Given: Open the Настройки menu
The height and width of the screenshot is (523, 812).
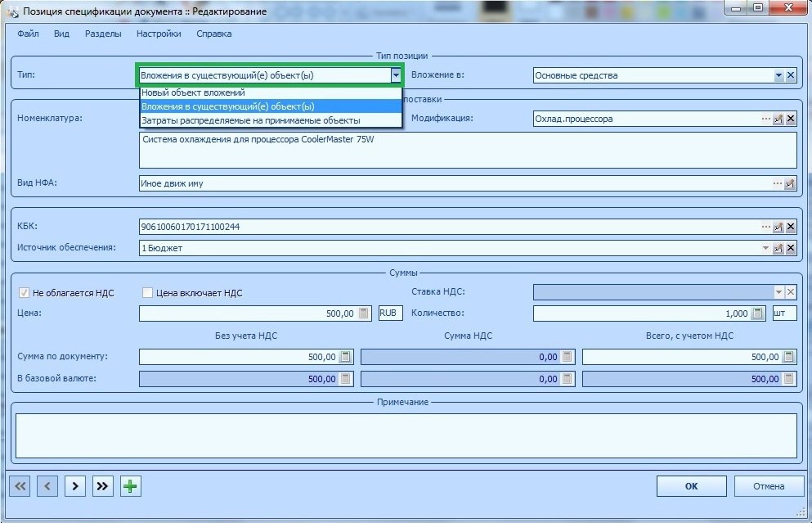Looking at the screenshot, I should coord(159,34).
